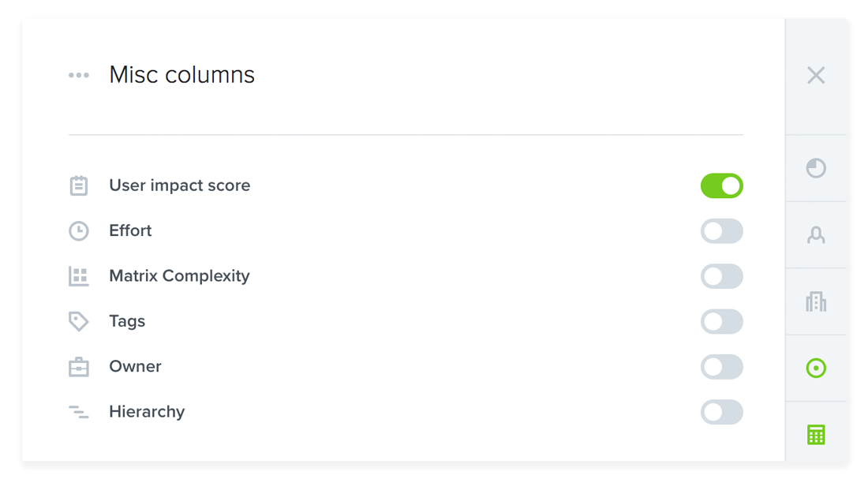The image size is (868, 479).
Task: Select the green target circle icon
Action: pos(816,369)
